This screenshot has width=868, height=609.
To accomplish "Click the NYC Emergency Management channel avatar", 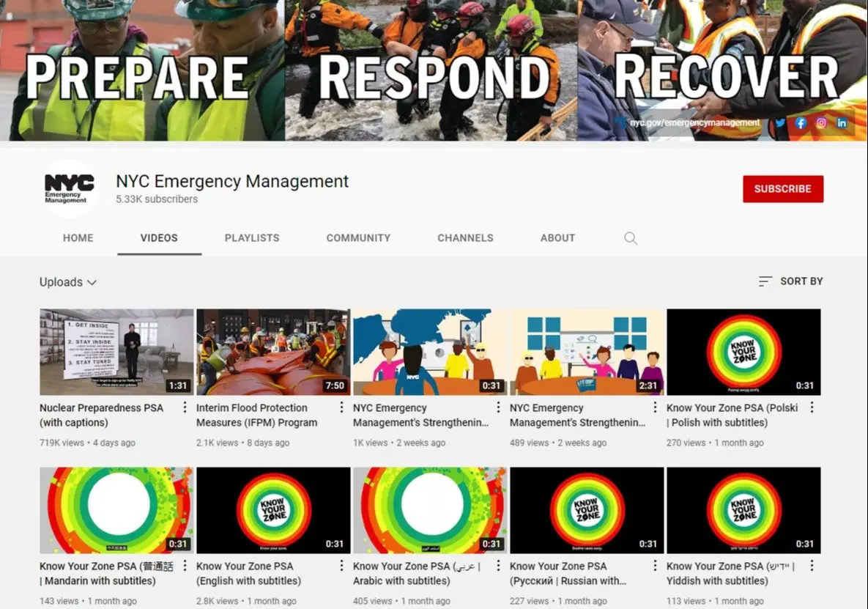I will 70,189.
